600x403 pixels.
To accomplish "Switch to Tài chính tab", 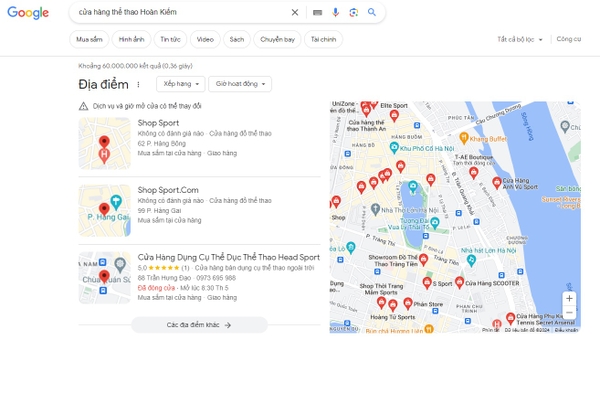I will (323, 39).
